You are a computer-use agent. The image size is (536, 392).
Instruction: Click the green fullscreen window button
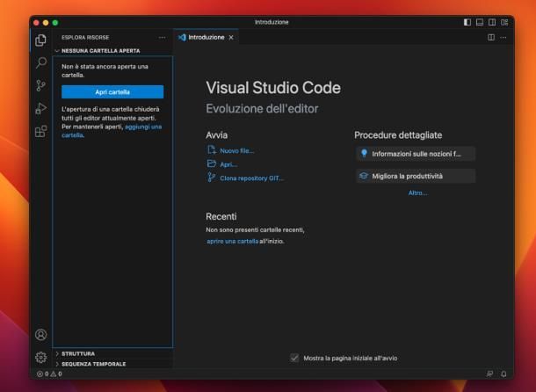point(55,23)
